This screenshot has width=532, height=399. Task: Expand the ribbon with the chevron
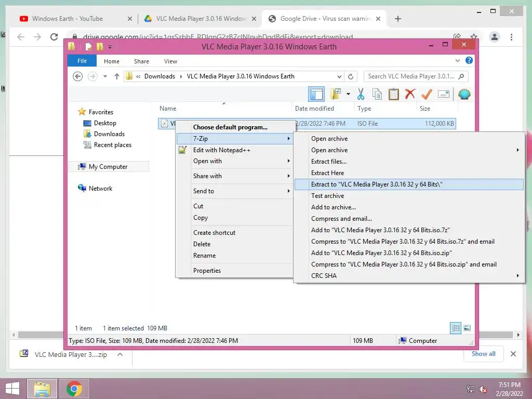[x=457, y=60]
